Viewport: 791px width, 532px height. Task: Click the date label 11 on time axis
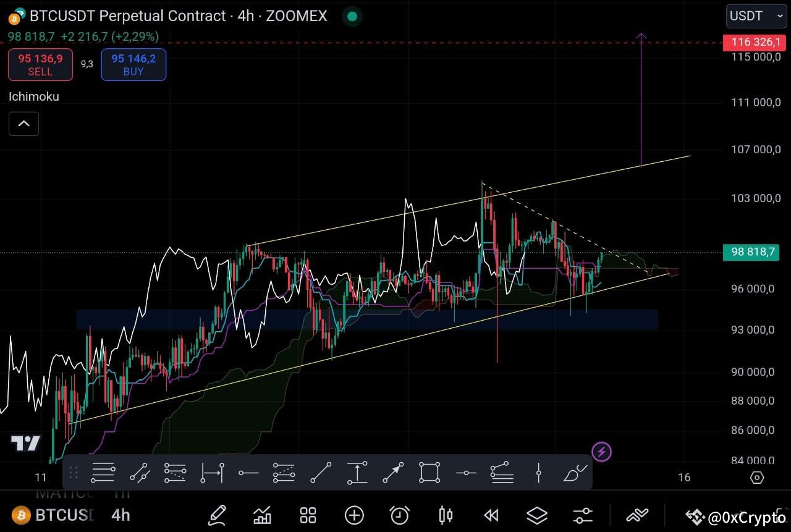(x=41, y=477)
